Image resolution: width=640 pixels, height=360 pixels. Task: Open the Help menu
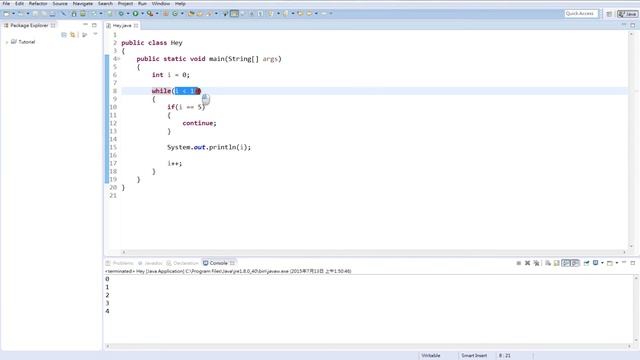click(x=180, y=3)
